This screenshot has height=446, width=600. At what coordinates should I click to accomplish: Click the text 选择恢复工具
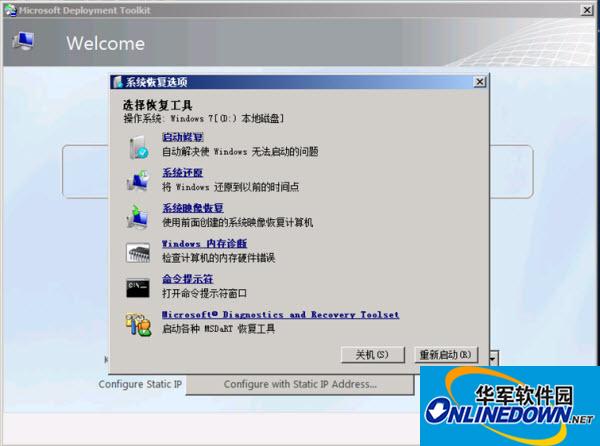(158, 105)
